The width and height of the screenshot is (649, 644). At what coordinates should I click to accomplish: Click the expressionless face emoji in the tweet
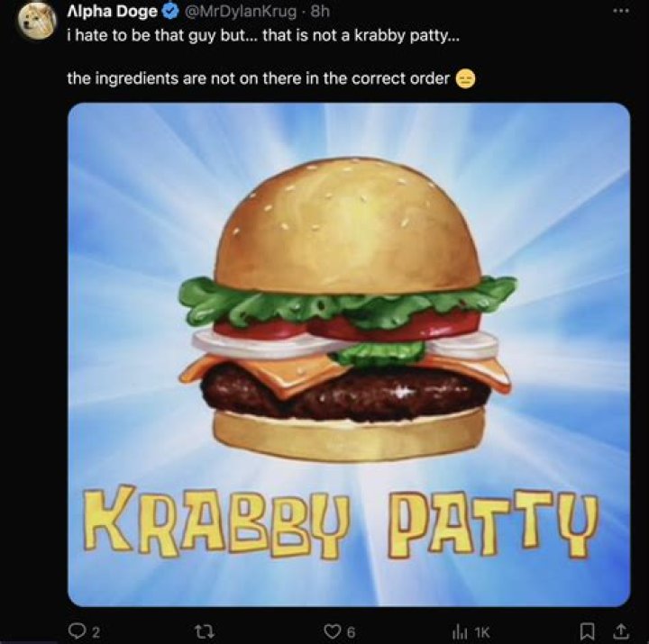coord(465,79)
